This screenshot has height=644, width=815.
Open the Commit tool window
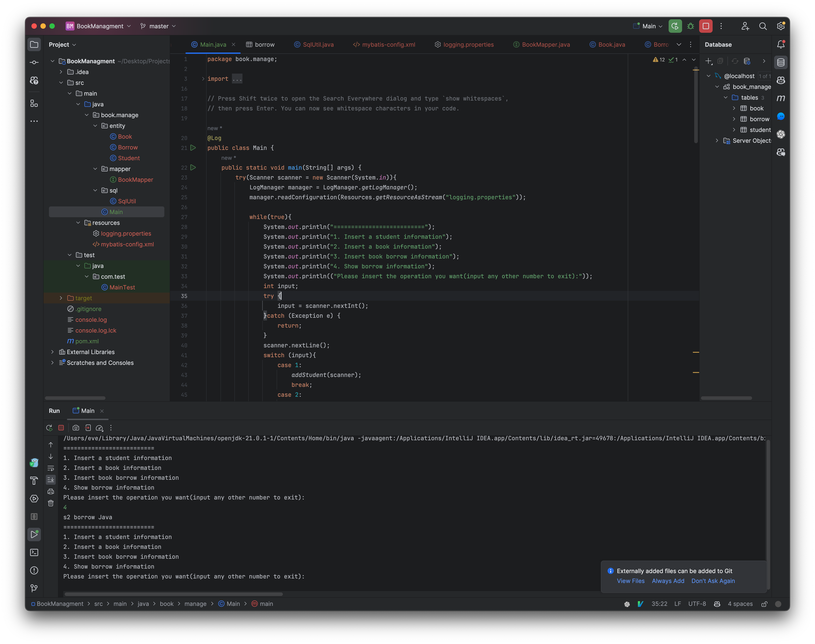(34, 62)
